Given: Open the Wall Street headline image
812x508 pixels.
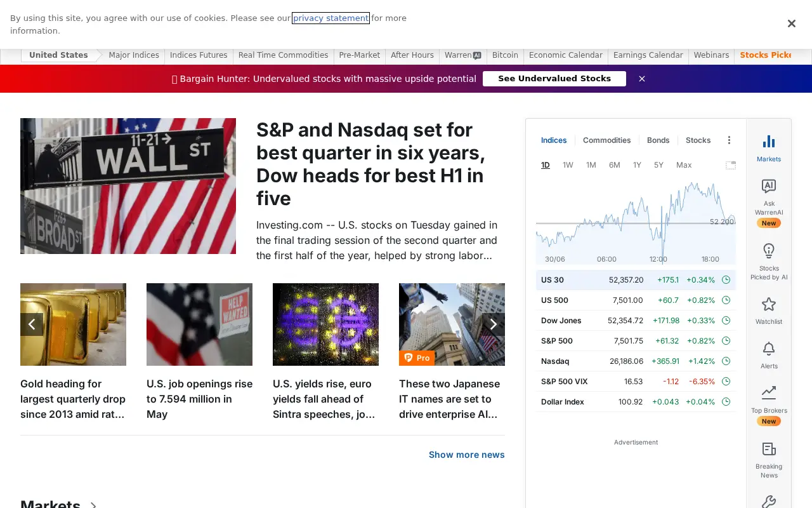Looking at the screenshot, I should coord(128,186).
